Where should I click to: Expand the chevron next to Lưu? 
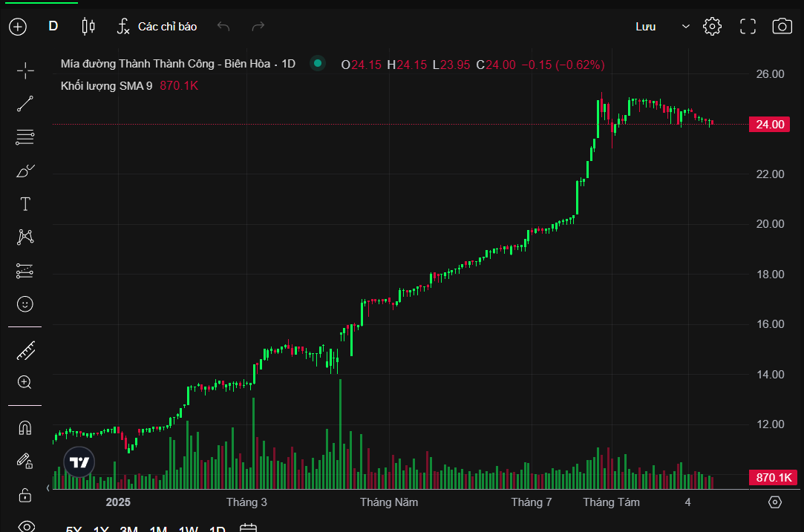tap(685, 26)
